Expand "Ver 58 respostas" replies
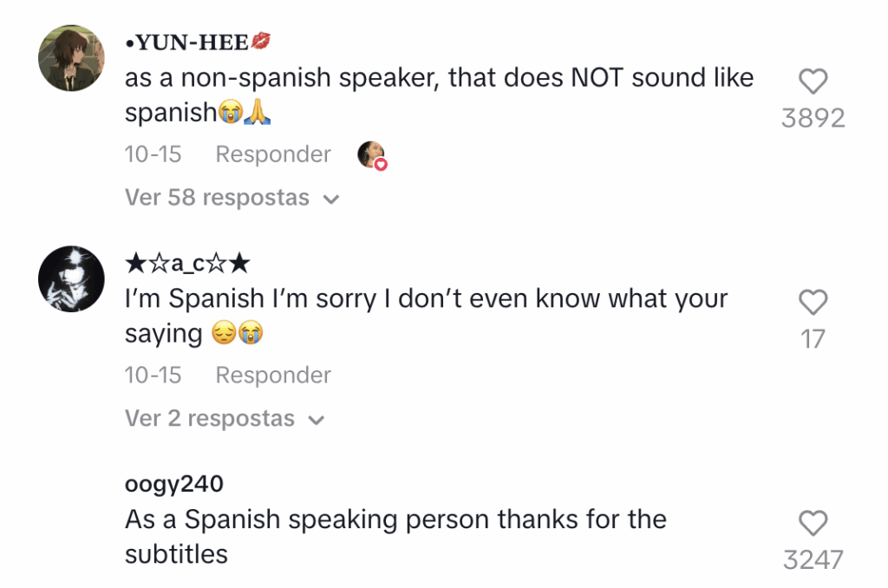 pos(217,198)
